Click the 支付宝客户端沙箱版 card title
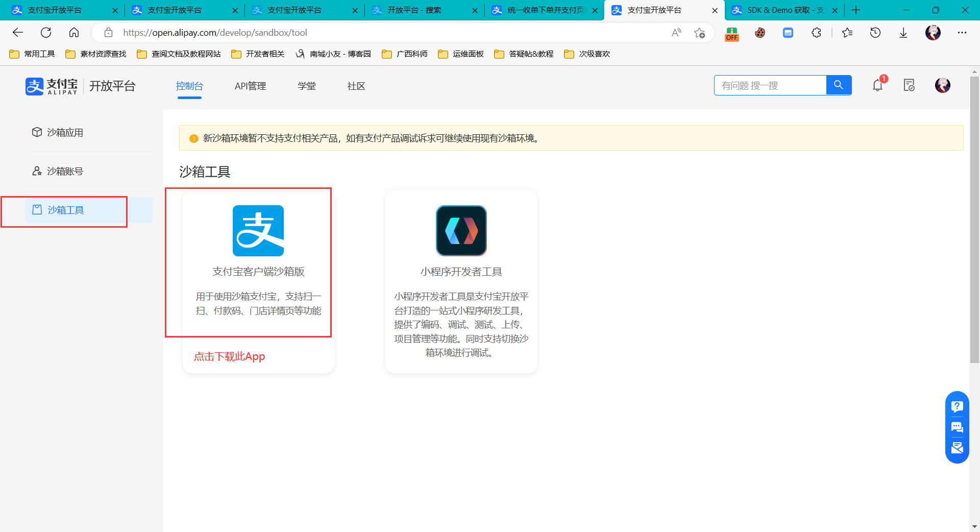Screen dimensions: 980x532 pyautogui.click(x=258, y=272)
